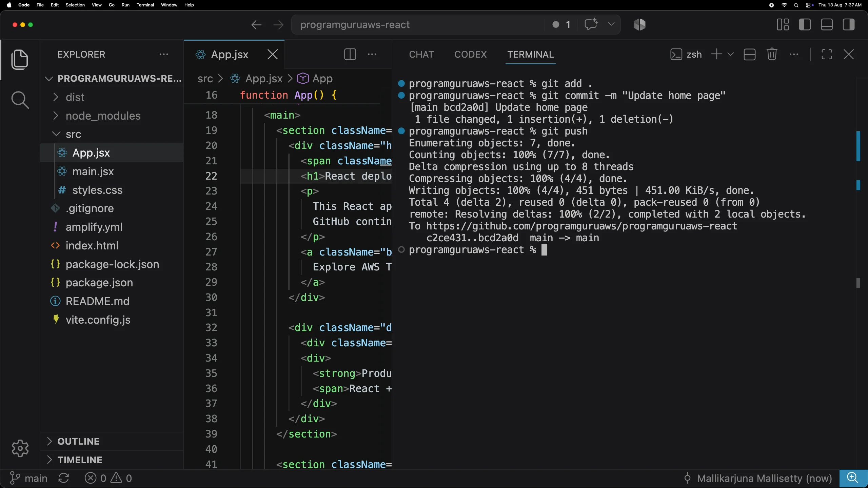The width and height of the screenshot is (868, 488).
Task: Select the TERMINAL tab
Action: (x=530, y=54)
